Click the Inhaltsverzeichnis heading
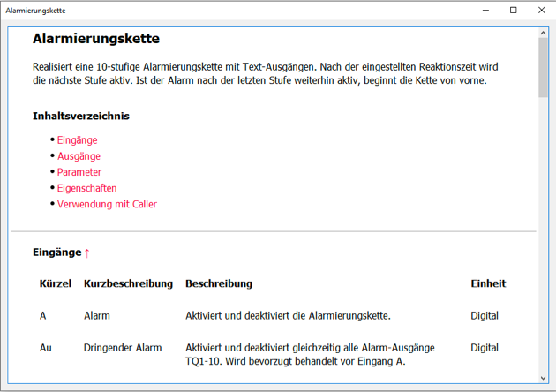The image size is (556, 392). point(81,116)
